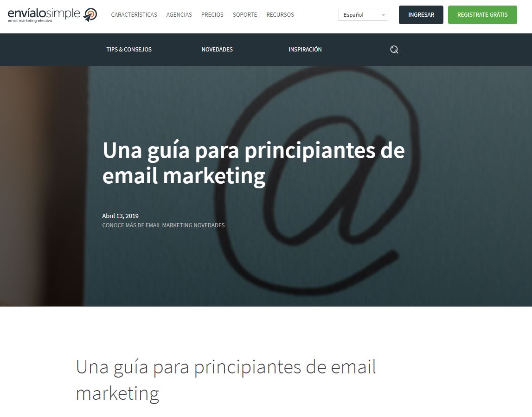Click the envialosimple target arrow logo icon
The height and width of the screenshot is (417, 532).
(90, 14)
